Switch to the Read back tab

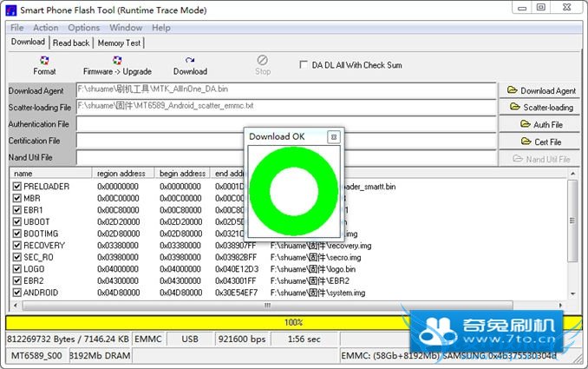tap(71, 43)
